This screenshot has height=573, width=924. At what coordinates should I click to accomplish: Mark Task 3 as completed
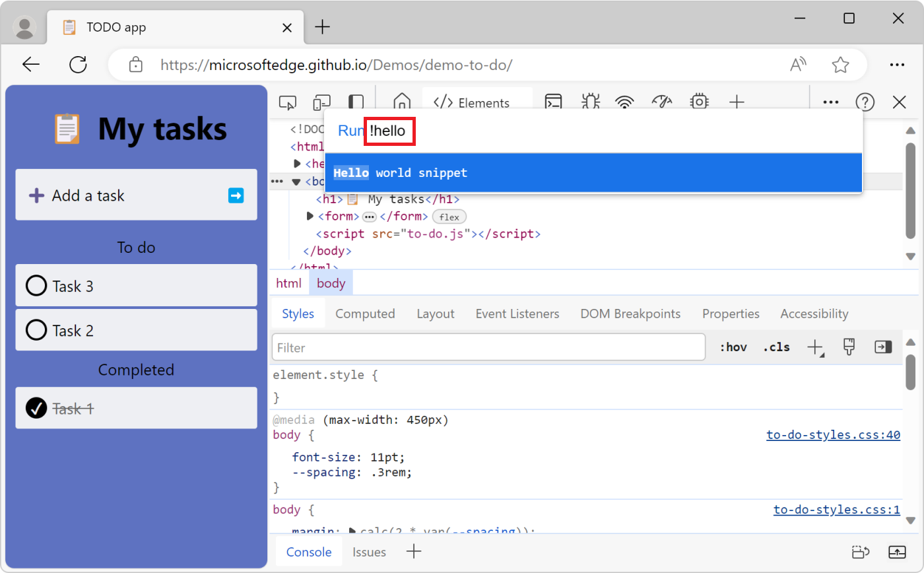36,285
